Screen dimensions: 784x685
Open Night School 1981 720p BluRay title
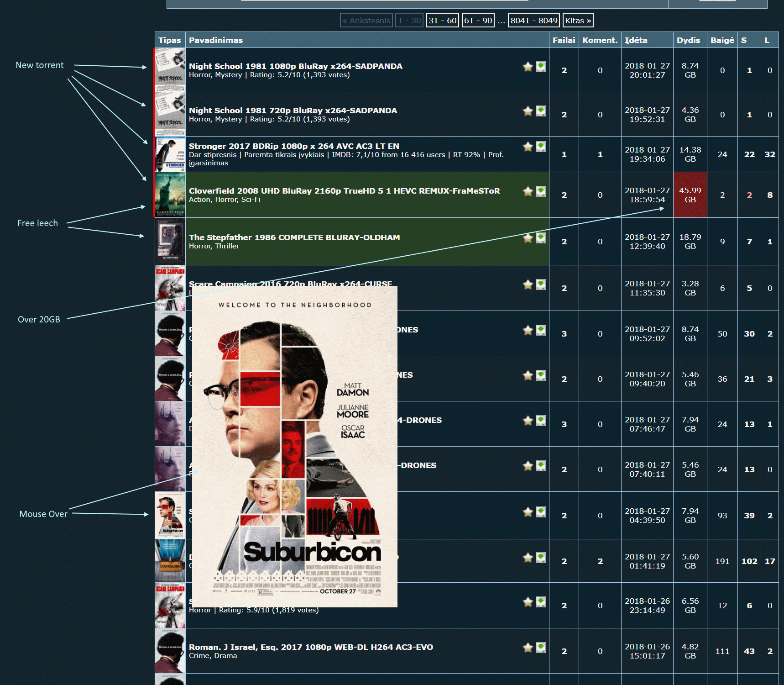(x=293, y=111)
